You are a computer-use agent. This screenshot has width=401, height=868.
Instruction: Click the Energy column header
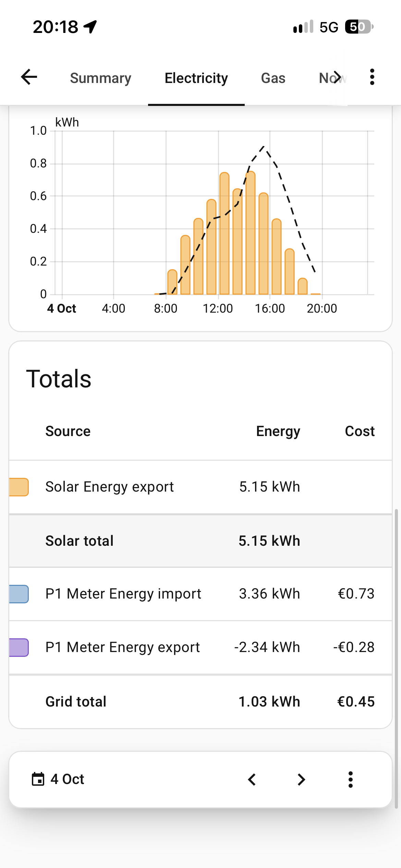[278, 431]
